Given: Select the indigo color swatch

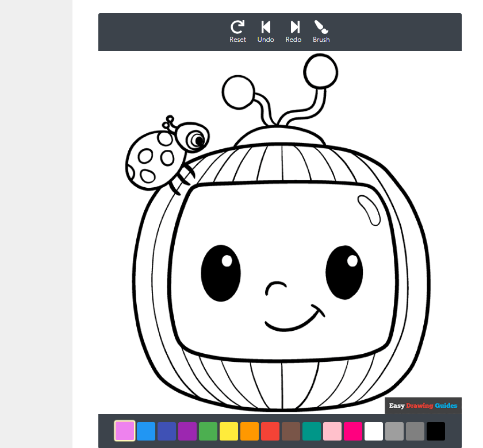Looking at the screenshot, I should coord(167,431).
